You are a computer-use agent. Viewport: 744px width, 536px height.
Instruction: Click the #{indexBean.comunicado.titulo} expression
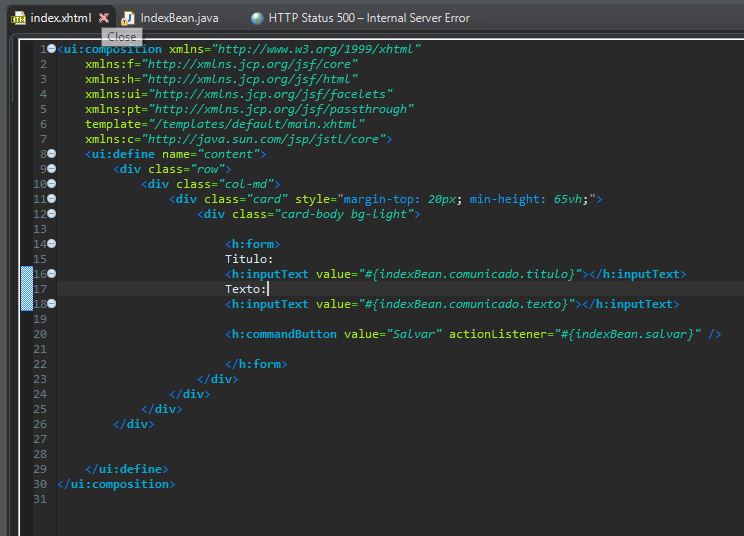tap(470, 274)
